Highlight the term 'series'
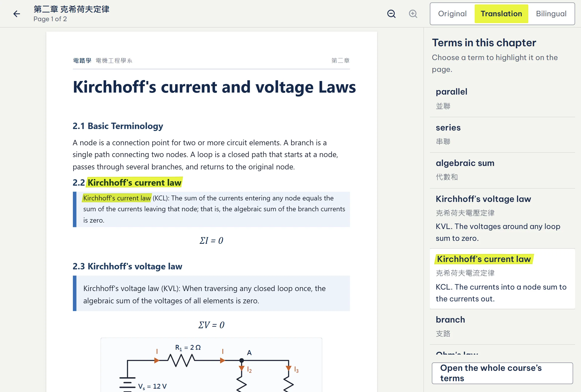 click(x=502, y=134)
